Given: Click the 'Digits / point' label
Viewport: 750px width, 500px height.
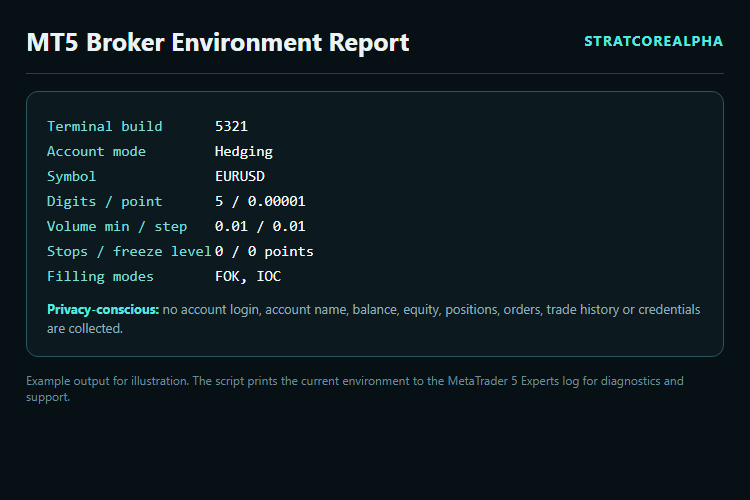Looking at the screenshot, I should [105, 201].
